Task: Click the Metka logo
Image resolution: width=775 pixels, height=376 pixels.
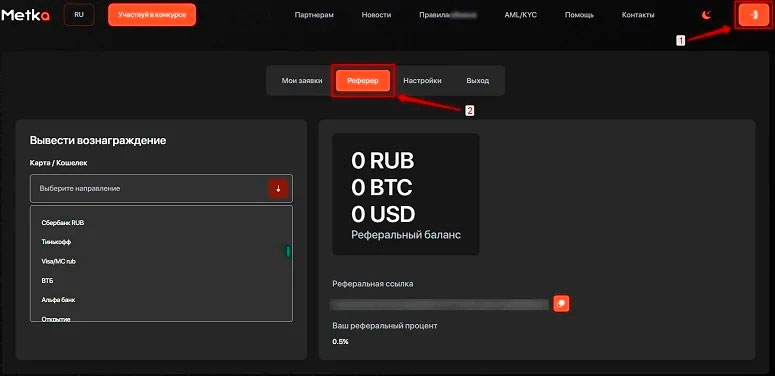Action: click(x=26, y=15)
